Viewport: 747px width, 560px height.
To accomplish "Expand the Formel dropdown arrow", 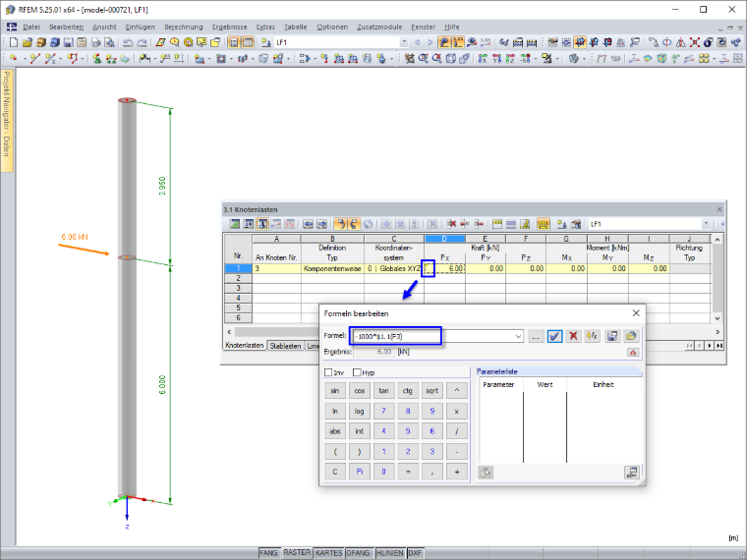I will pos(518,336).
